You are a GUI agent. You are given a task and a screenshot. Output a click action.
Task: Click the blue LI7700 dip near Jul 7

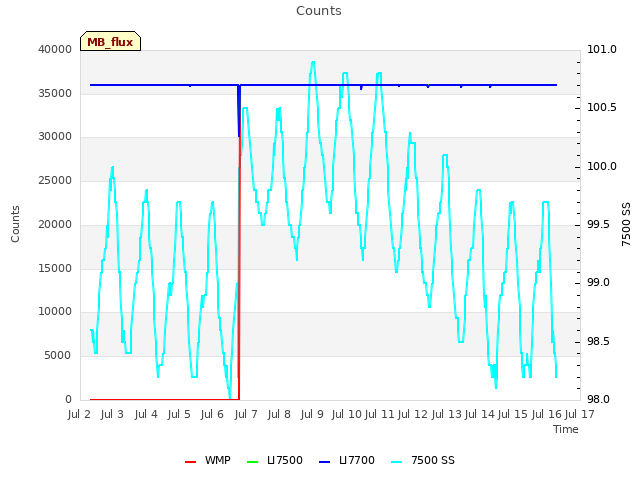(239, 110)
